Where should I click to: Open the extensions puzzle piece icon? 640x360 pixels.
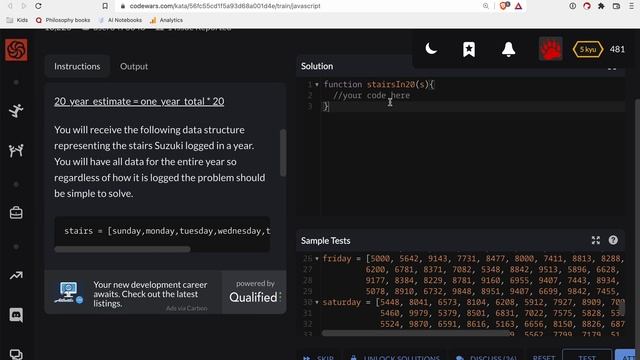(x=601, y=6)
